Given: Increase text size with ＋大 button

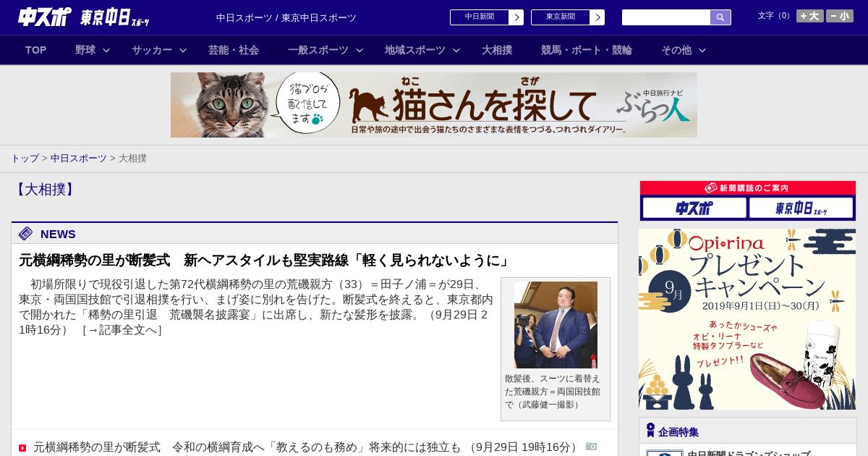Looking at the screenshot, I should tap(810, 16).
